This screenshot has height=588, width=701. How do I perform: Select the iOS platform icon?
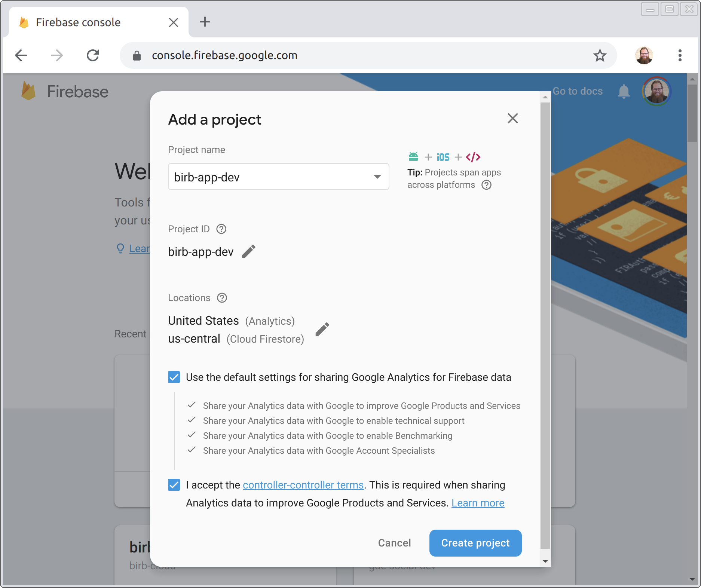coord(443,157)
